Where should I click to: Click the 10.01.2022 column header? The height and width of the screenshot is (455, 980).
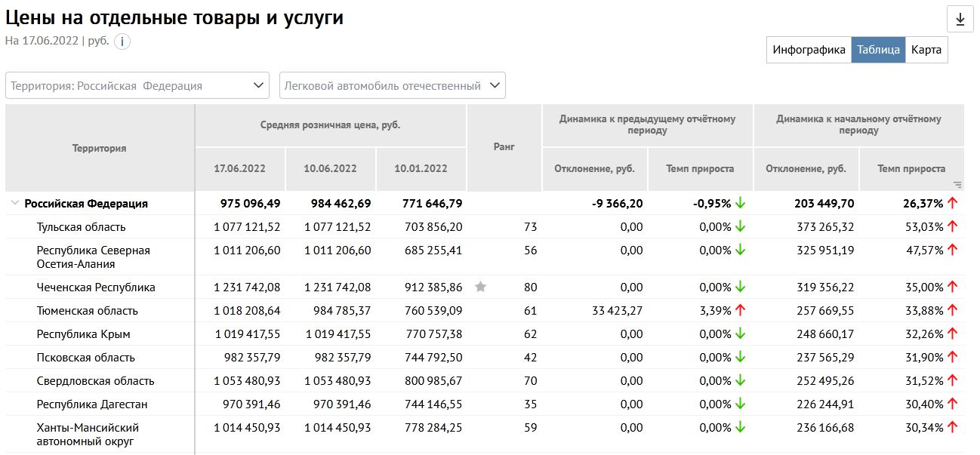pos(421,169)
